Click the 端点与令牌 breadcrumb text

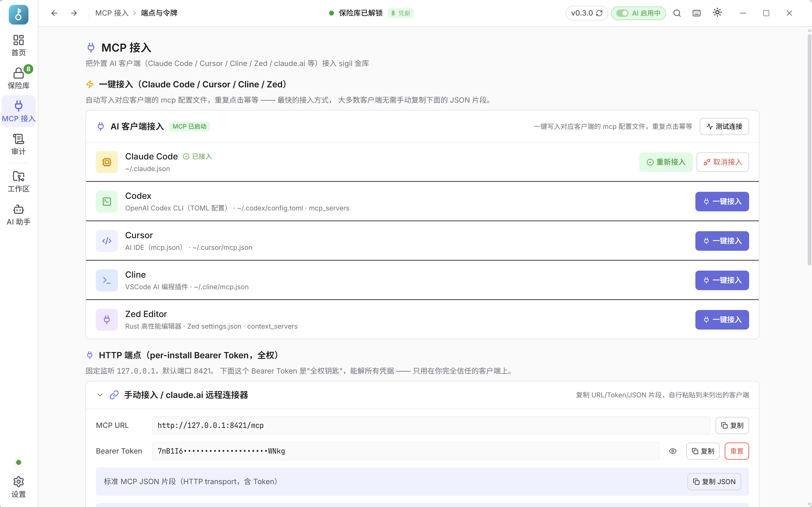[x=159, y=13]
